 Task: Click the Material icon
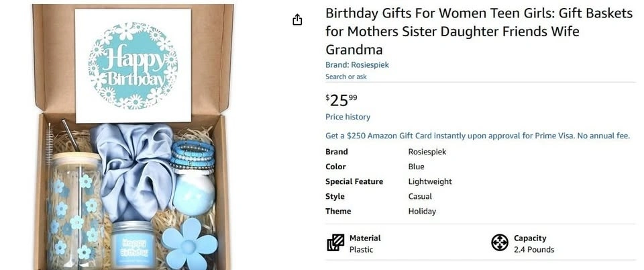335,242
